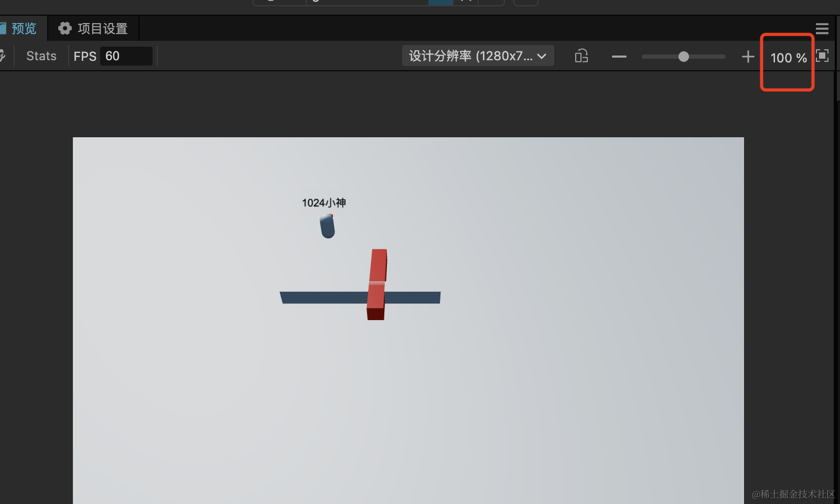Screen dimensions: 840x504
Task: Click the zoom slider handle
Action: click(x=683, y=57)
